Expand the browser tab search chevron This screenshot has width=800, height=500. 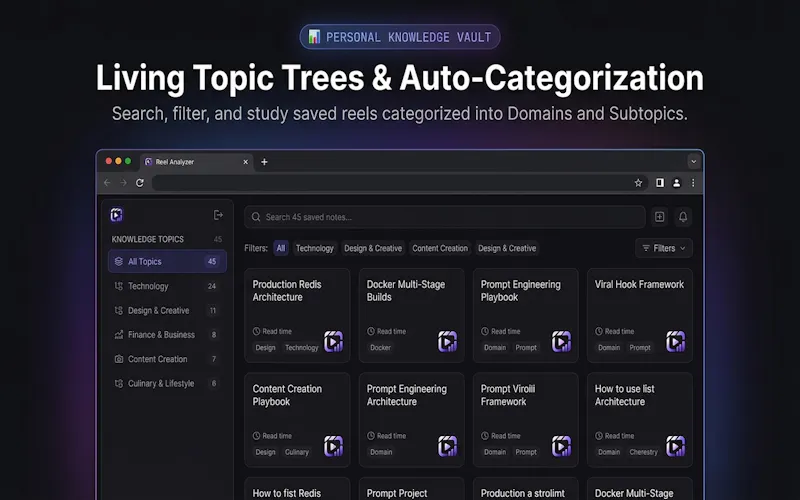693,161
